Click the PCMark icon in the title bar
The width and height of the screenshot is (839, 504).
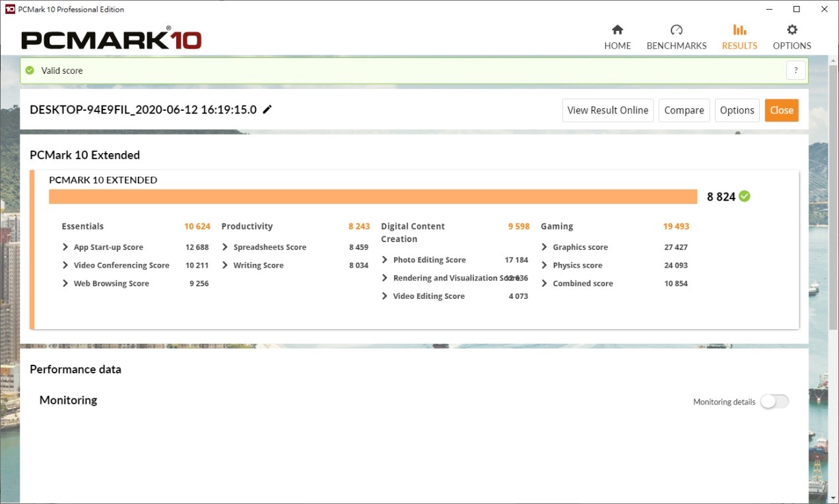(10, 9)
